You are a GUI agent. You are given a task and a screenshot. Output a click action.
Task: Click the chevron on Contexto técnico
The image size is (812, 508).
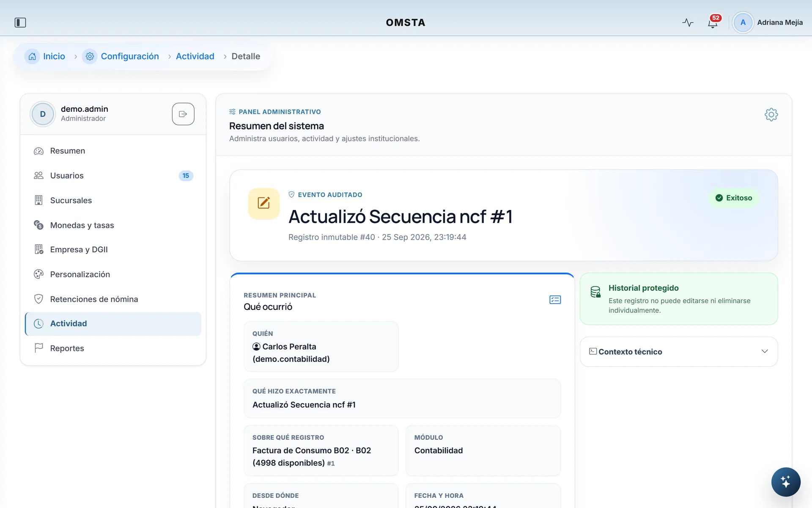pyautogui.click(x=765, y=351)
